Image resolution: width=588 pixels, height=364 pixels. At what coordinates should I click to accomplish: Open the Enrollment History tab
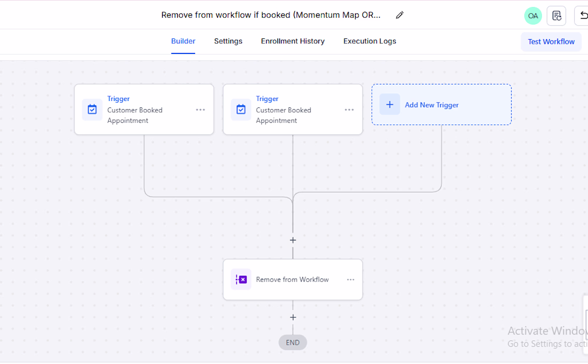(x=293, y=41)
